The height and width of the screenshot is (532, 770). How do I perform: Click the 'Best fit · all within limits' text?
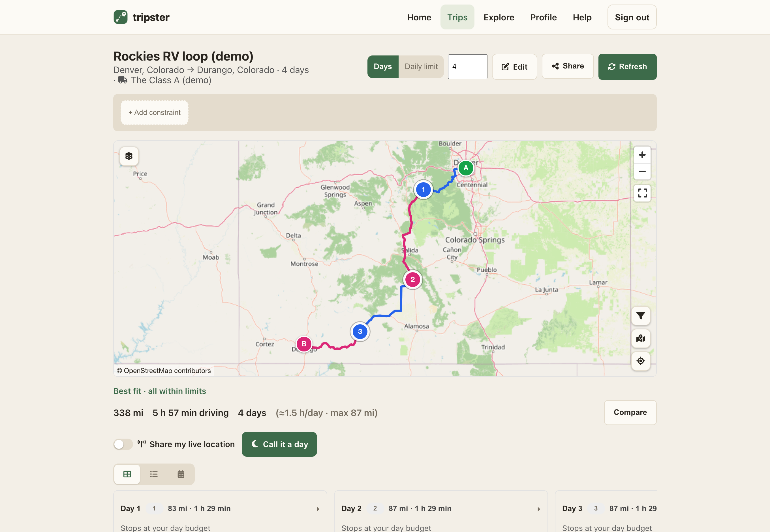coord(160,391)
